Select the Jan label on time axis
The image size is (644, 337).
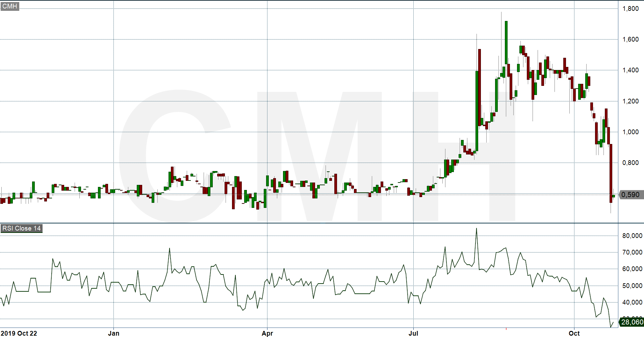point(113,333)
